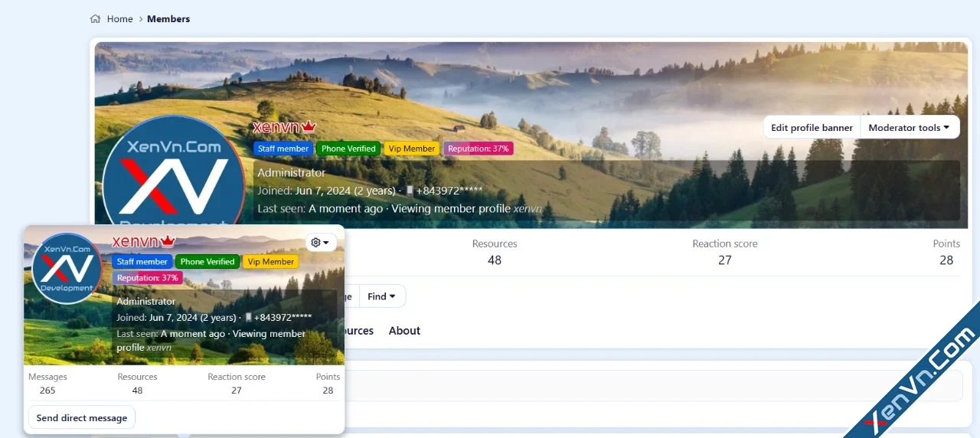Open the Find dropdown menu

[381, 296]
